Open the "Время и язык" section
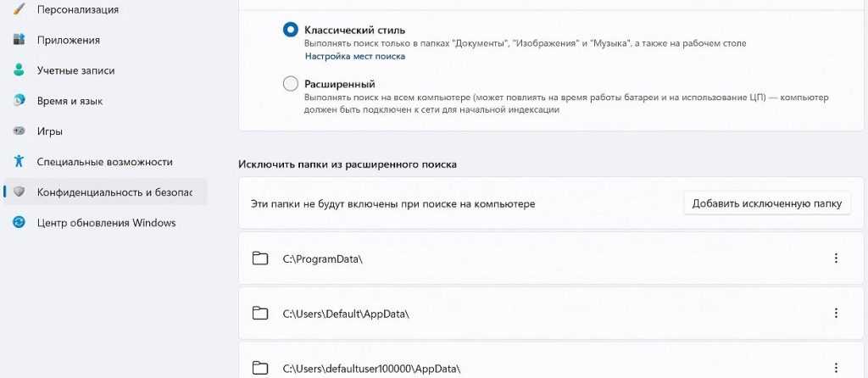The height and width of the screenshot is (378, 868). click(x=70, y=101)
